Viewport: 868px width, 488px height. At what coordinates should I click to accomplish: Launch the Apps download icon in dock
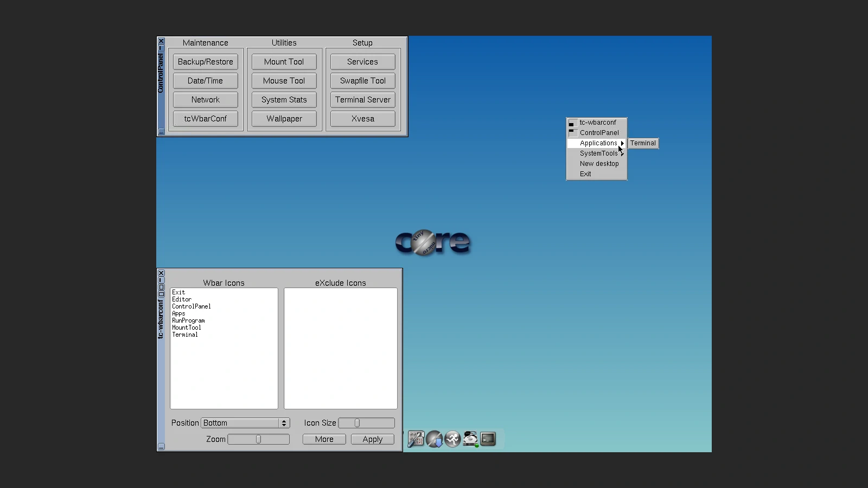click(435, 439)
